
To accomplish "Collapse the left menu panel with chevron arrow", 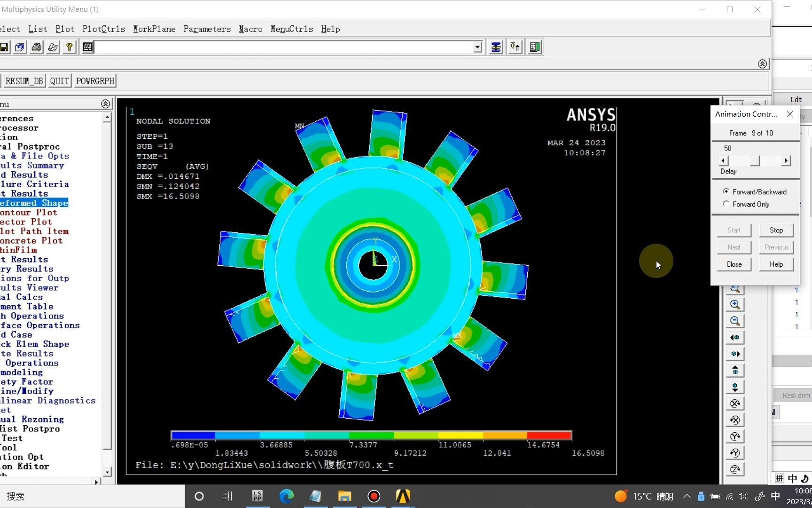I will tap(106, 103).
